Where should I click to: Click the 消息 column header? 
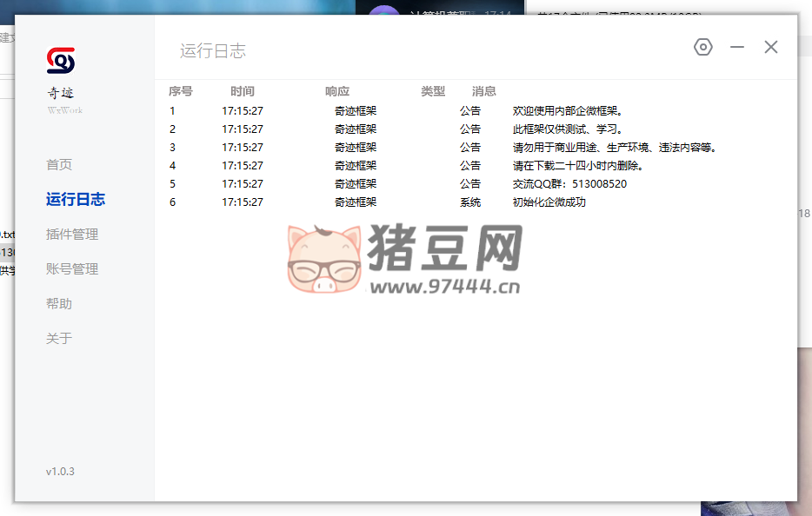[x=484, y=91]
